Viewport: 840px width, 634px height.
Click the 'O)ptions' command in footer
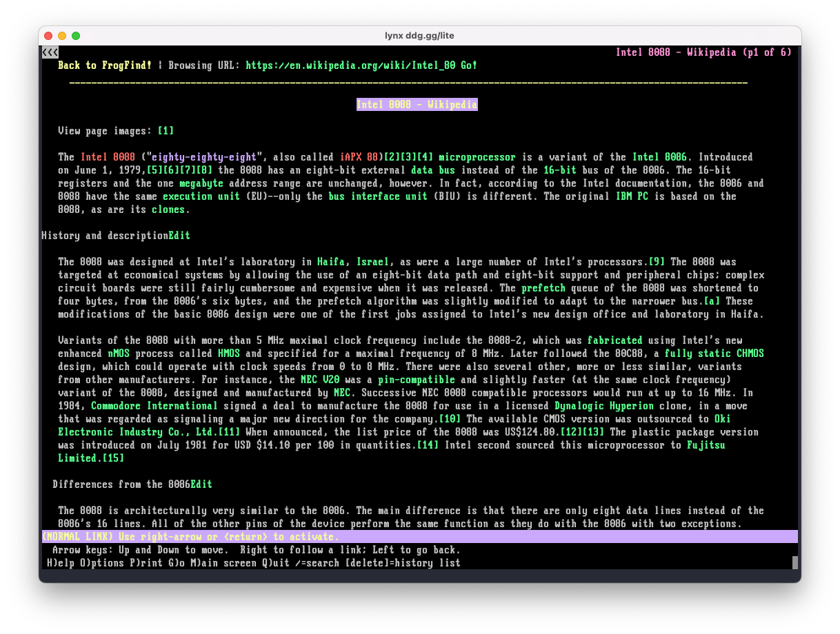click(x=102, y=563)
